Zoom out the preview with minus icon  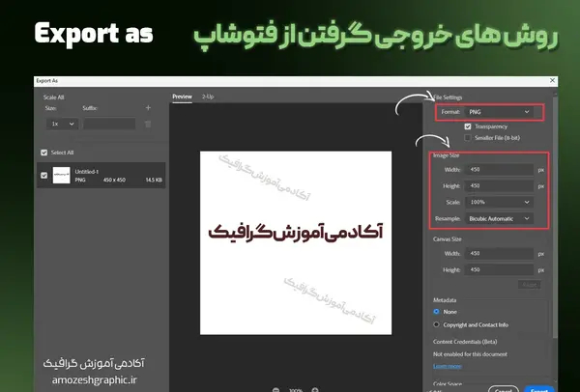[x=275, y=390]
